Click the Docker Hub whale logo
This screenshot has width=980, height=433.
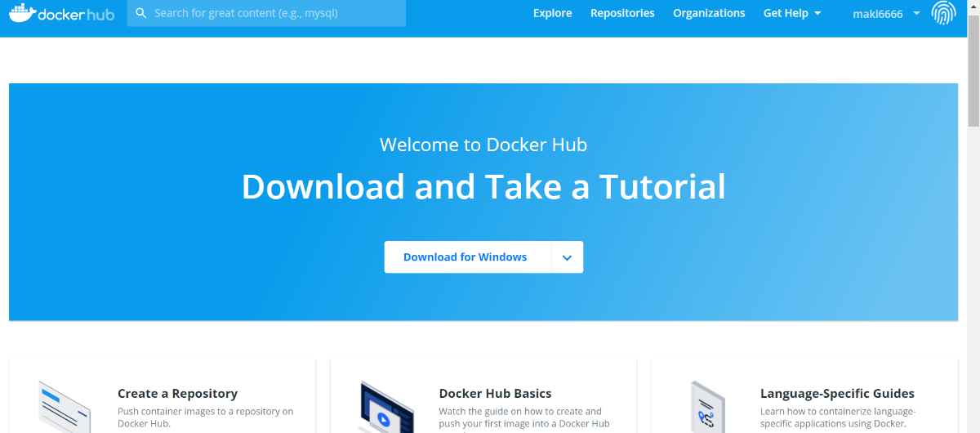coord(62,13)
